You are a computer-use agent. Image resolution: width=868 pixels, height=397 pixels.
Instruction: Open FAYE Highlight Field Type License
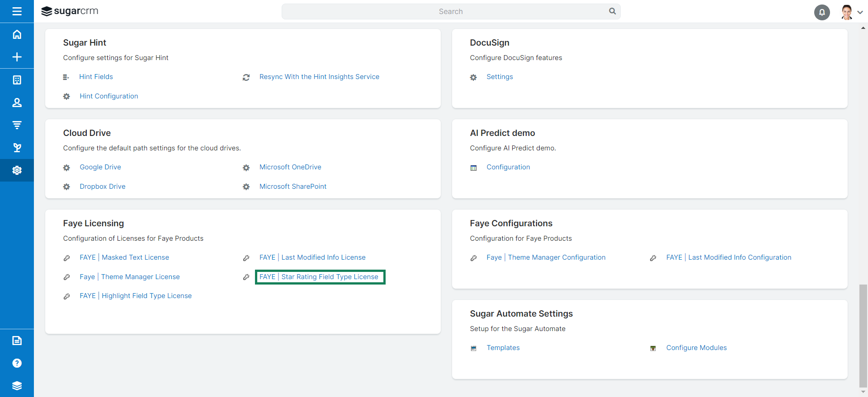point(136,296)
